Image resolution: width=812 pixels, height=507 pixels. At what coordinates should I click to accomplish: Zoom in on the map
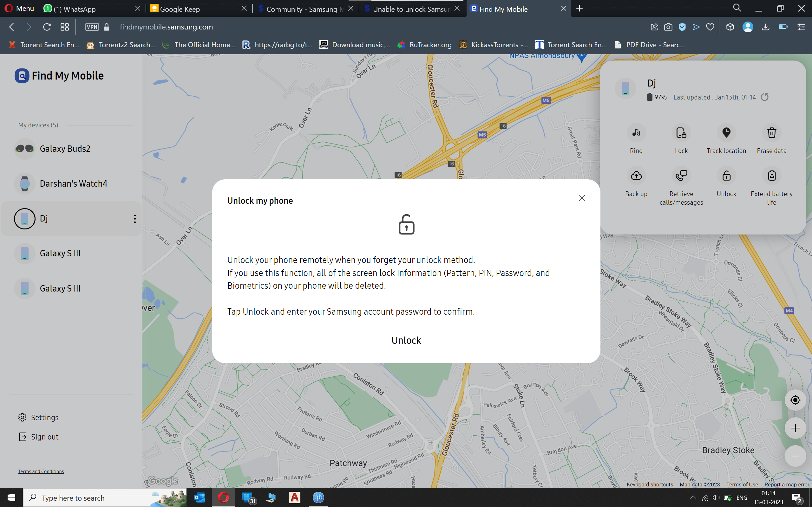(795, 428)
